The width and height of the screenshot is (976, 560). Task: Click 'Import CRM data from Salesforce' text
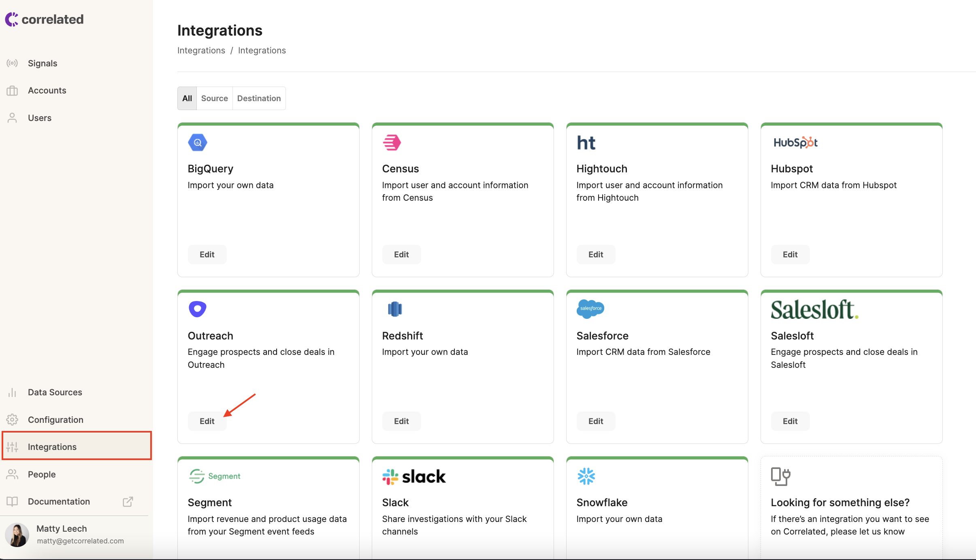click(x=644, y=352)
